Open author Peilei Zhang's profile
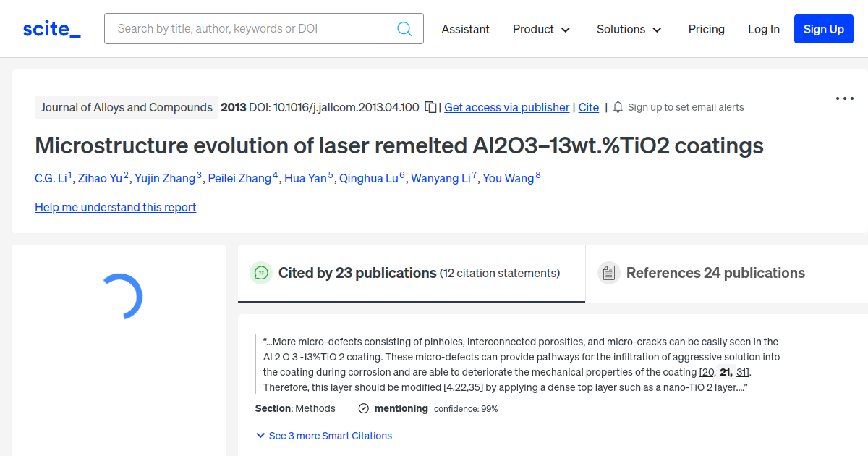Viewport: 868px width, 456px height. pyautogui.click(x=239, y=178)
